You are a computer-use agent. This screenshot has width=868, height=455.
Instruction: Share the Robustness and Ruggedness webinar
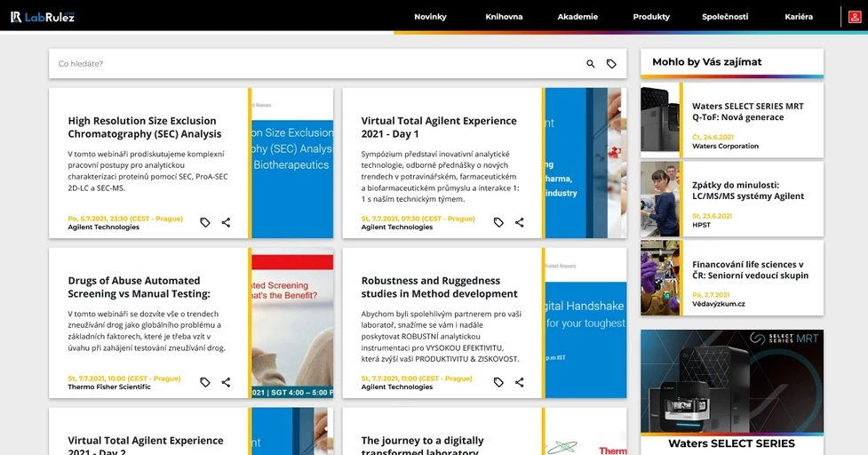tap(519, 382)
